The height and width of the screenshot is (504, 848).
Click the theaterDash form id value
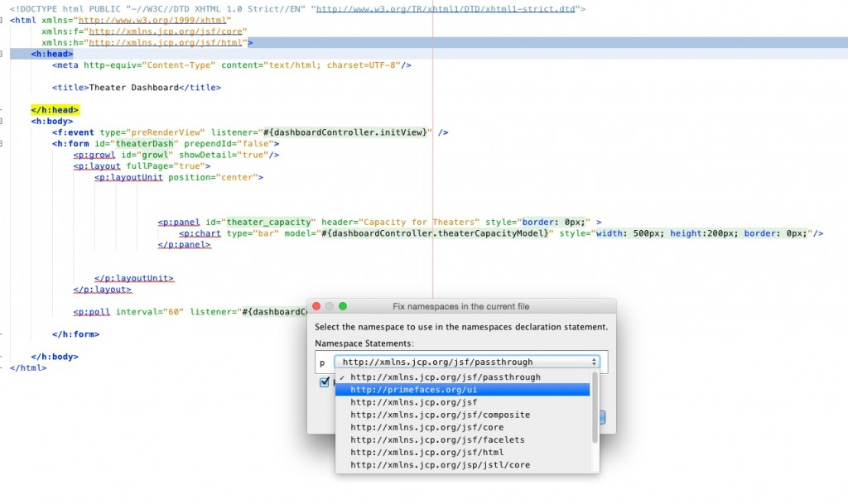click(x=144, y=144)
